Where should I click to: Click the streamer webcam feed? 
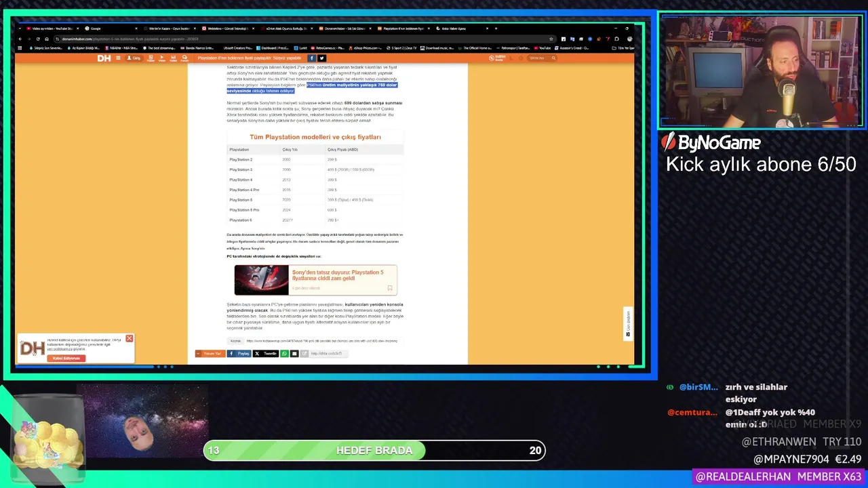(x=761, y=71)
